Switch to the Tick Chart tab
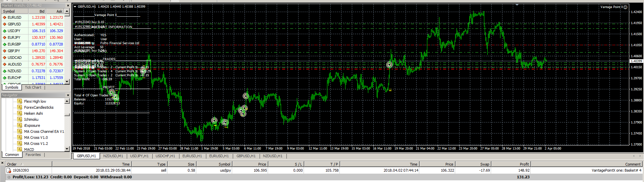 (x=33, y=87)
